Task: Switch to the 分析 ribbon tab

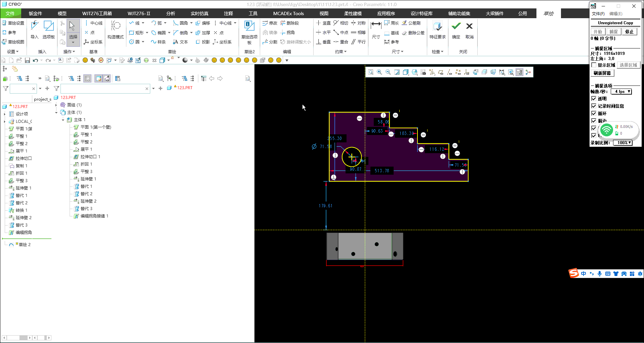Action: point(170,13)
